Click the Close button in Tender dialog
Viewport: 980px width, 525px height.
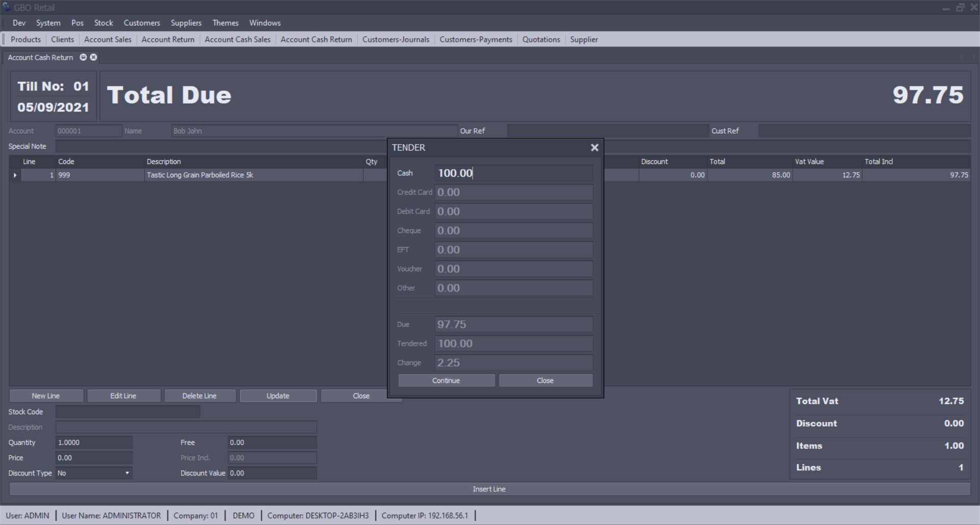click(545, 380)
